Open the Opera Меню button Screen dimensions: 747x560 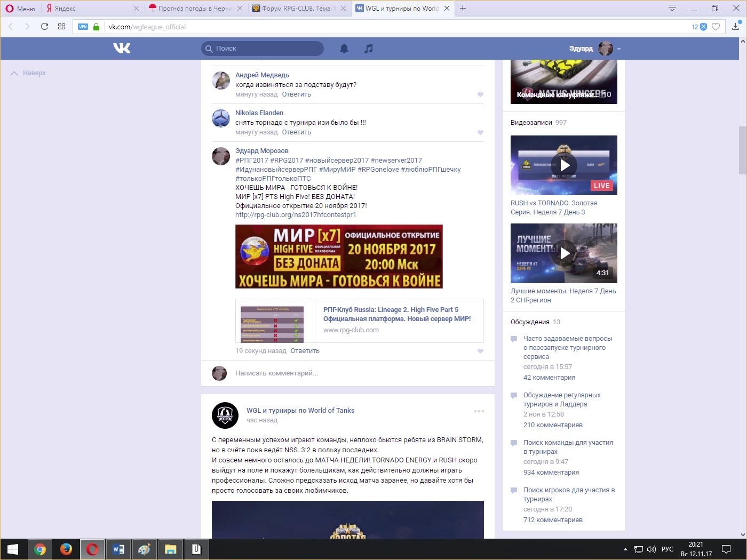20,9
